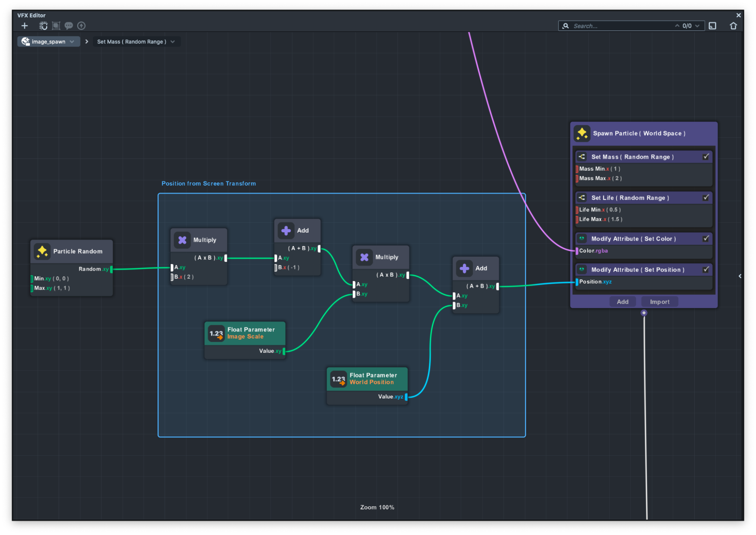756x535 pixels.
Task: Click the Search input field
Action: coord(620,26)
